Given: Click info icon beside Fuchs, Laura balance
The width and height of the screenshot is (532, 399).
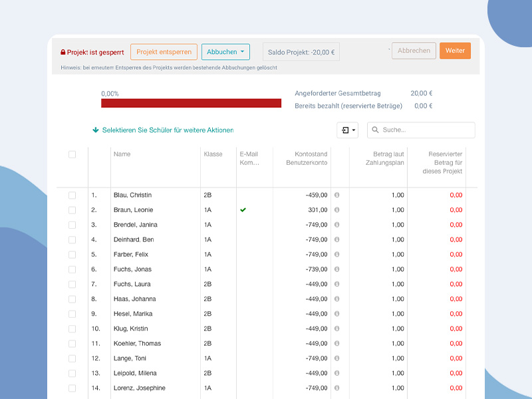Looking at the screenshot, I should 336,284.
